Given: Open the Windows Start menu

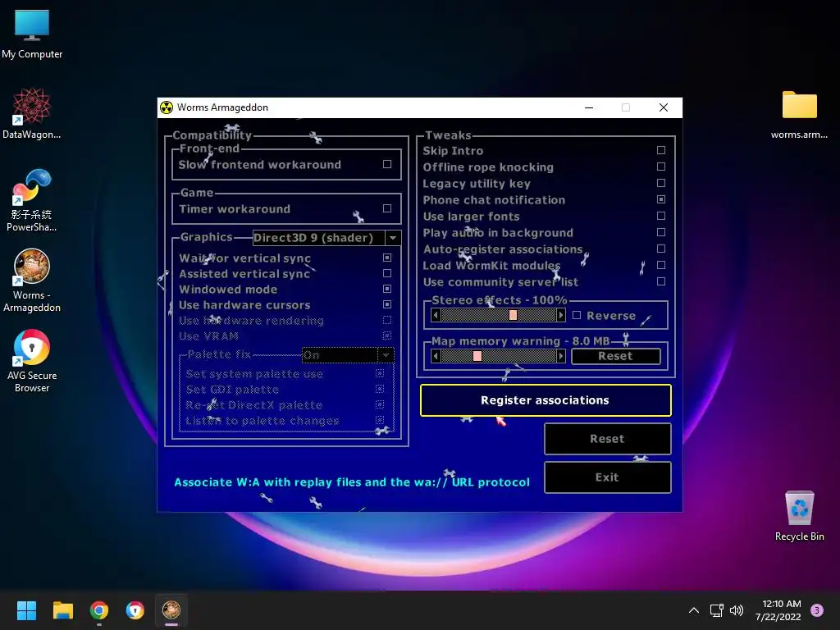Looking at the screenshot, I should [x=26, y=610].
